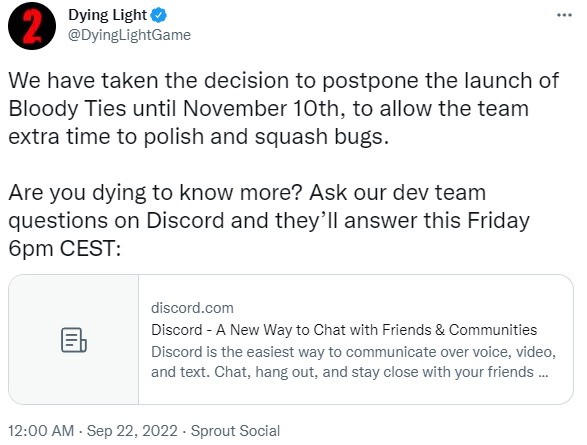Click the red 2 logo on the avatar
Screen dimensions: 587x445
coord(32,26)
